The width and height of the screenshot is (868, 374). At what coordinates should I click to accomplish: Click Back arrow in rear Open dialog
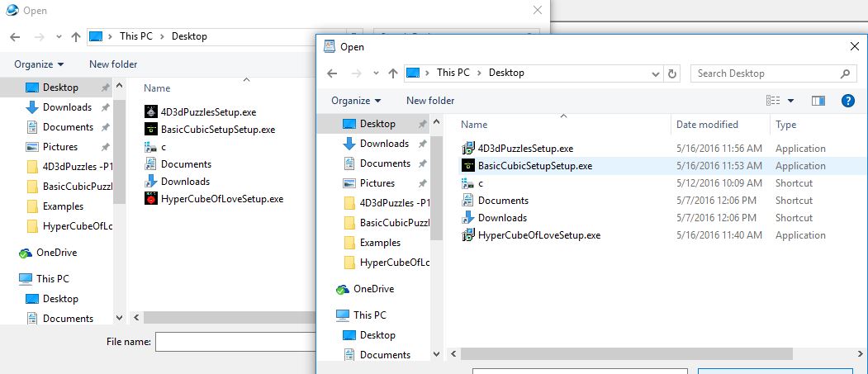[x=15, y=37]
